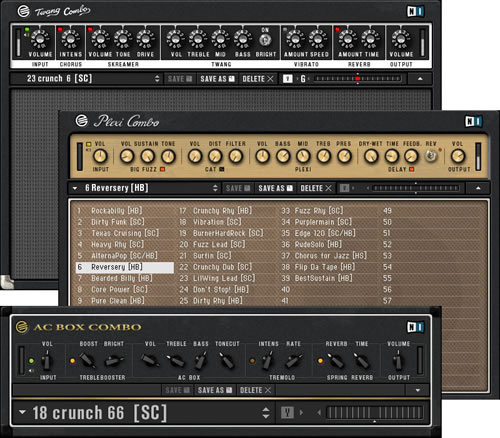The image size is (500, 438).
Task: Click the AC Box Tonecut knob
Action: [227, 361]
